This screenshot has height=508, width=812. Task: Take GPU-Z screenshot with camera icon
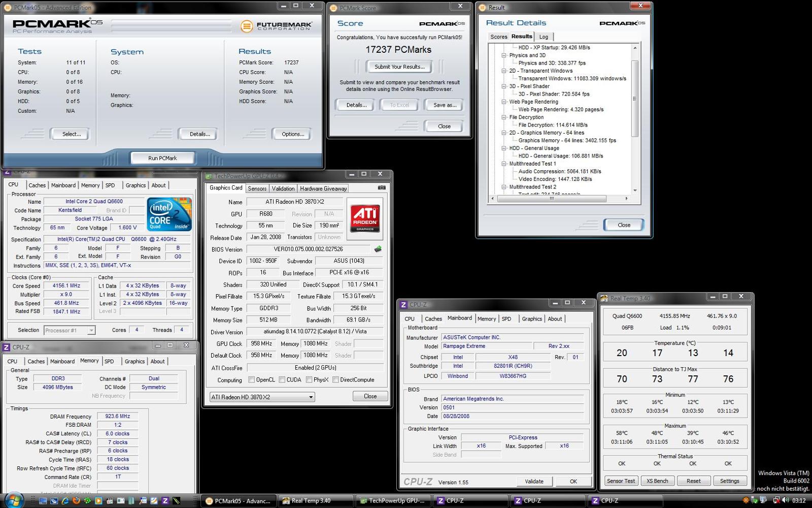pos(382,187)
